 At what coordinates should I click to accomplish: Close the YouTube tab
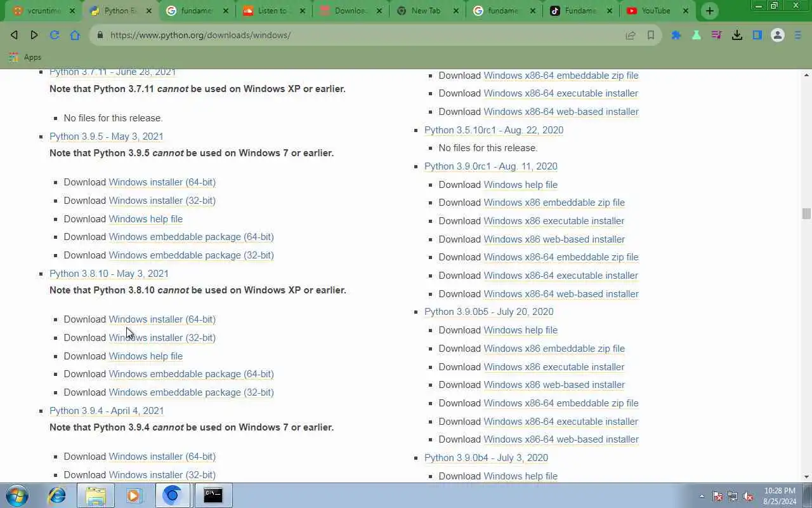(686, 11)
